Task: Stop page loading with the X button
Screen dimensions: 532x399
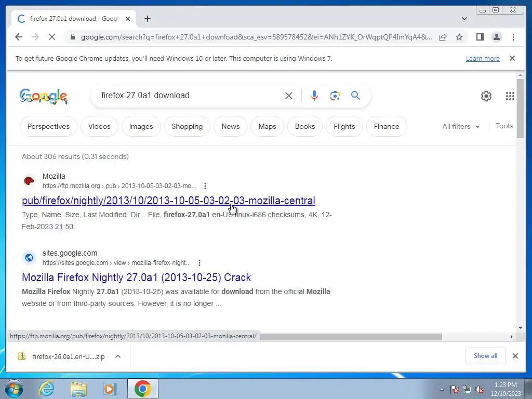Action: (x=52, y=37)
